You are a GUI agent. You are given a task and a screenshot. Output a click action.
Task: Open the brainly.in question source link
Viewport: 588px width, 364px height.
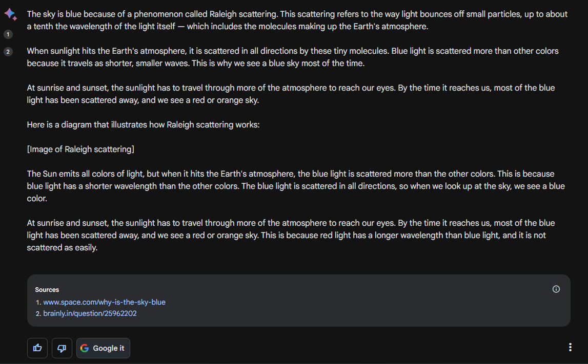pyautogui.click(x=90, y=313)
